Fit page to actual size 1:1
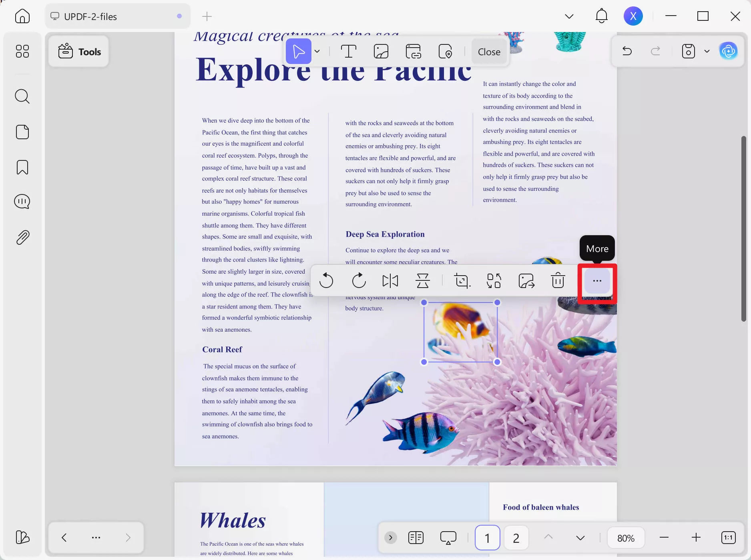This screenshot has width=751, height=560. tap(729, 538)
